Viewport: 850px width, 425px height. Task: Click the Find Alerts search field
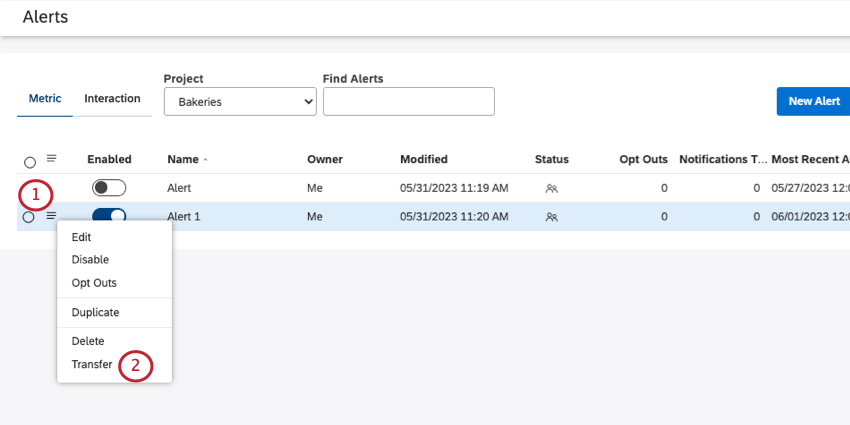tap(408, 101)
